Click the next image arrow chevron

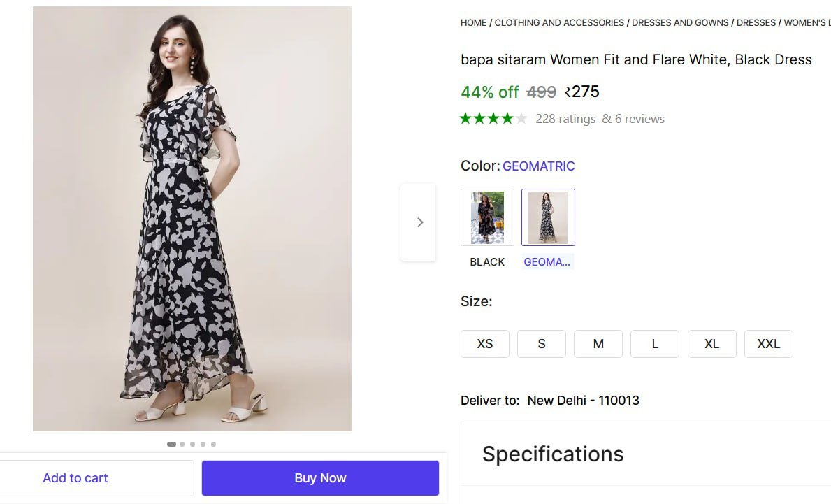coord(419,222)
